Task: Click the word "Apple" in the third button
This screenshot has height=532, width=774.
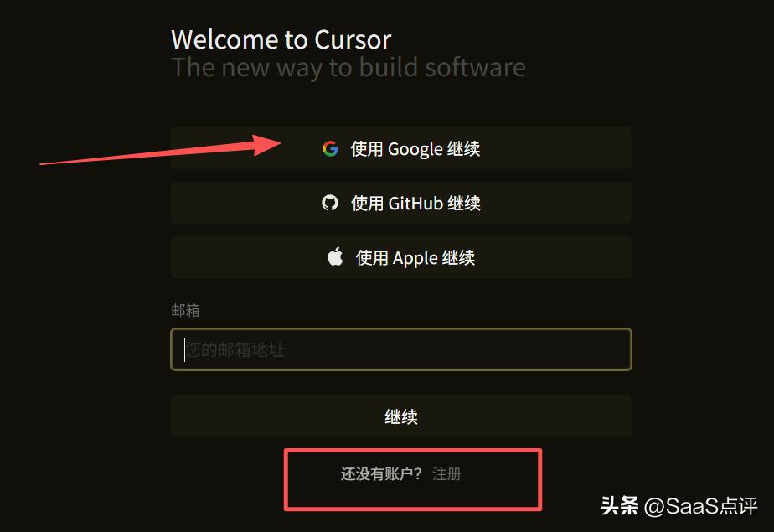Action: [x=415, y=258]
